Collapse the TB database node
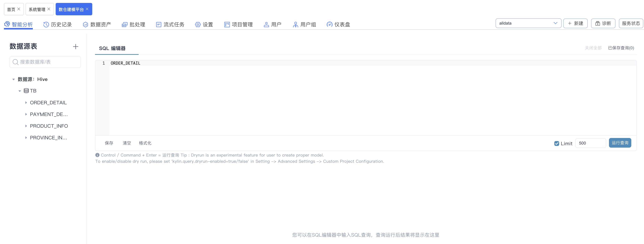This screenshot has width=644, height=244. click(20, 91)
